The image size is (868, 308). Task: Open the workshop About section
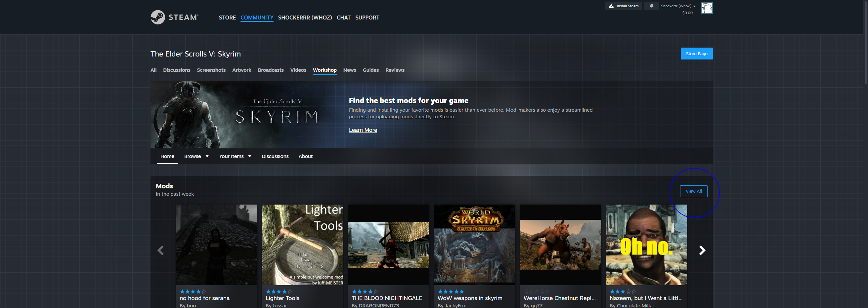pos(305,156)
